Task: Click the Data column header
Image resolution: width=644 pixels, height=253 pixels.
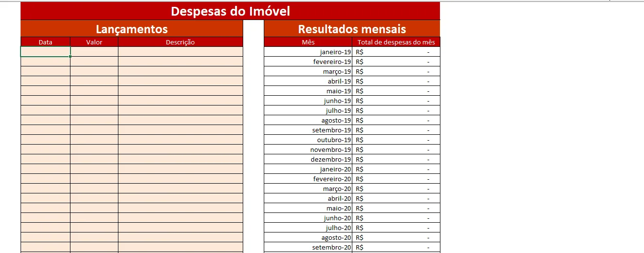Action: pyautogui.click(x=46, y=42)
